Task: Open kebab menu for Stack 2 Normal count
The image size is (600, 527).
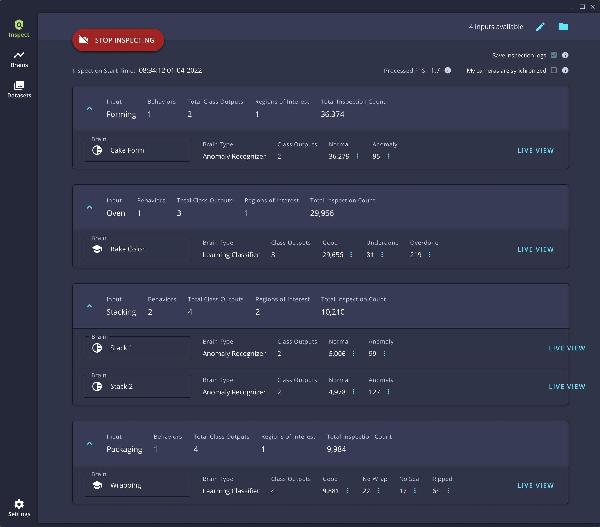Action: [x=353, y=392]
